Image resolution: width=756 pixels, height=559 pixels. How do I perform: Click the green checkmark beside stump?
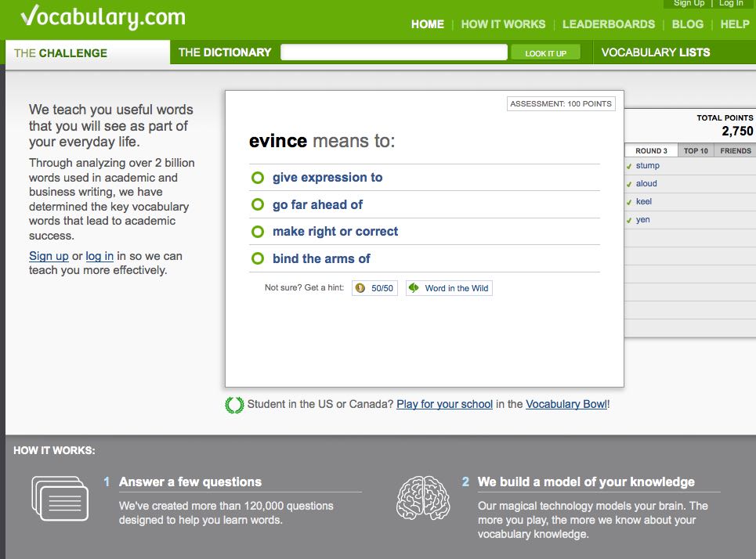[x=629, y=166]
